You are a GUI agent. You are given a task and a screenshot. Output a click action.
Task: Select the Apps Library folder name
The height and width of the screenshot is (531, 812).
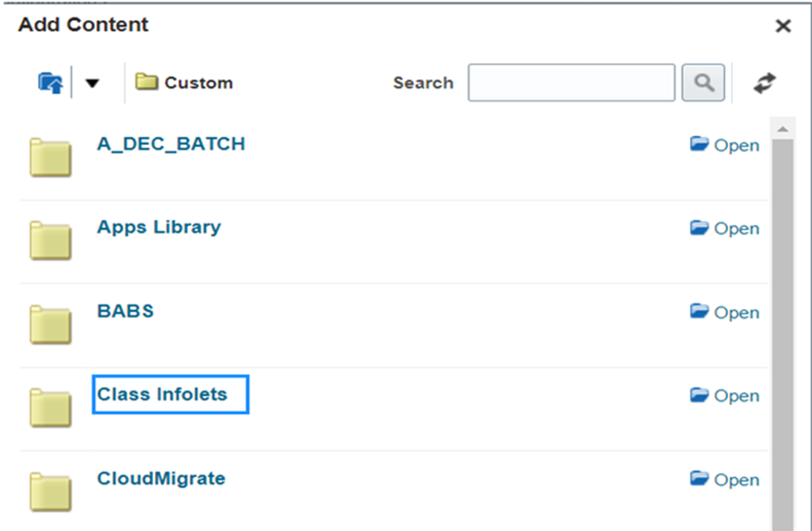point(159,227)
